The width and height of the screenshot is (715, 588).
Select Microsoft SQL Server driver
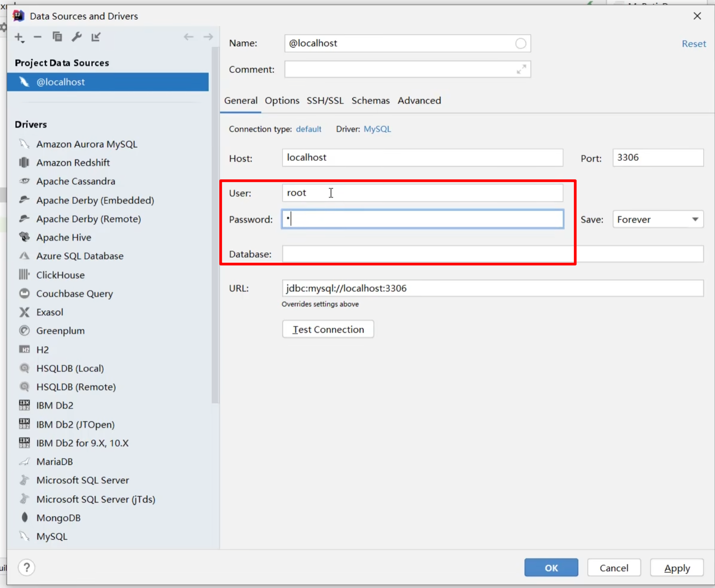(x=83, y=480)
